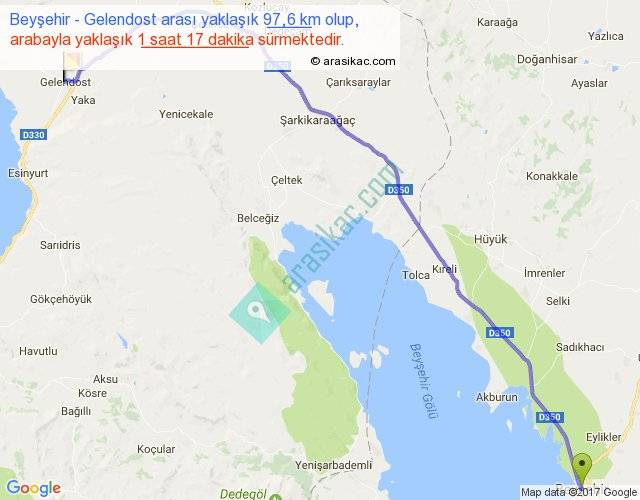Click the Yenişarbademli place label
The height and width of the screenshot is (500, 640).
[x=333, y=465]
